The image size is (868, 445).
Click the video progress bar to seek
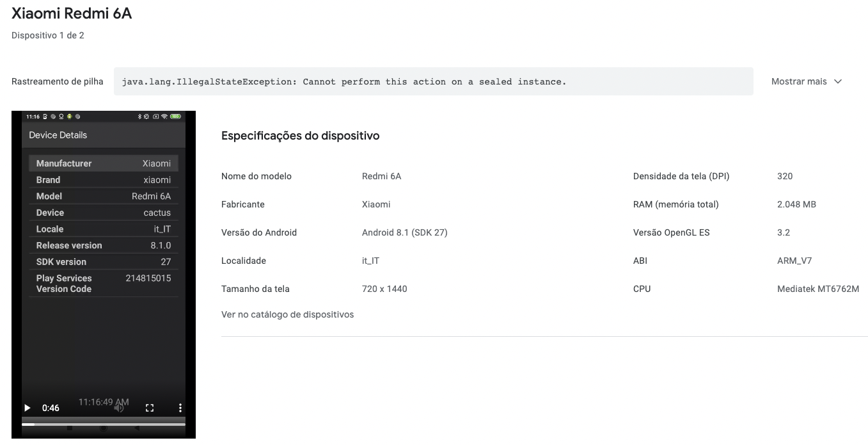point(104,423)
